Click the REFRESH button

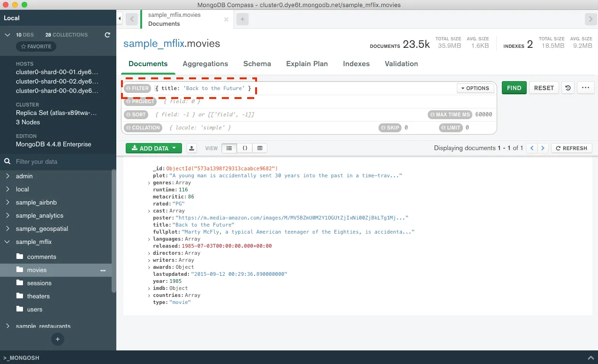click(x=571, y=148)
